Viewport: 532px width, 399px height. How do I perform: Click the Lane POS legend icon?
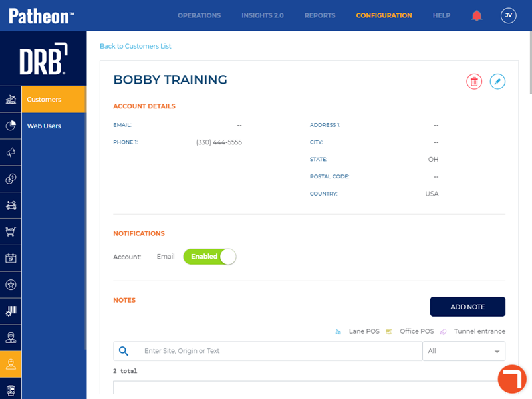click(338, 332)
